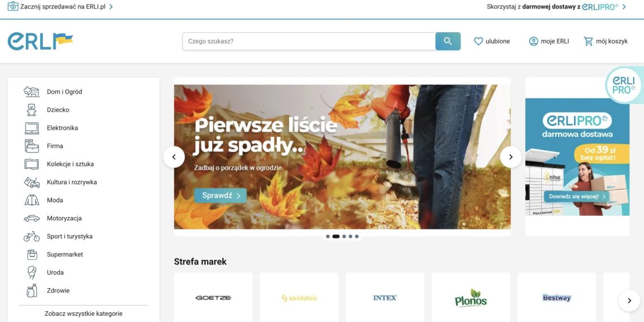Click the Sport i turystyka bicycle icon
Image resolution: width=644 pixels, height=322 pixels.
point(32,236)
